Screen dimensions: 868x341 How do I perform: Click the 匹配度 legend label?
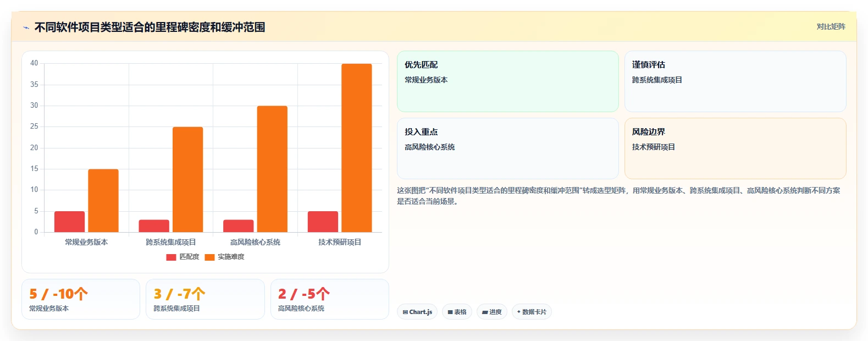[189, 257]
